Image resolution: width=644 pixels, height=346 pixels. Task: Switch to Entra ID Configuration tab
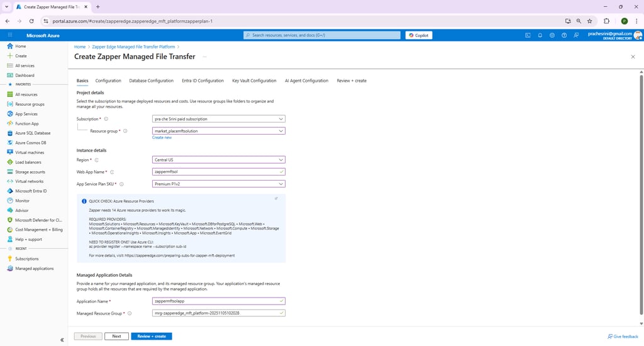[203, 81]
